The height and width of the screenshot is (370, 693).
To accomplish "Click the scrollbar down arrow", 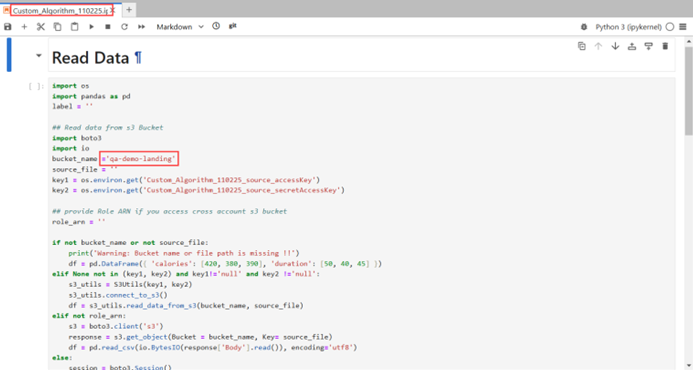I will [x=689, y=365].
